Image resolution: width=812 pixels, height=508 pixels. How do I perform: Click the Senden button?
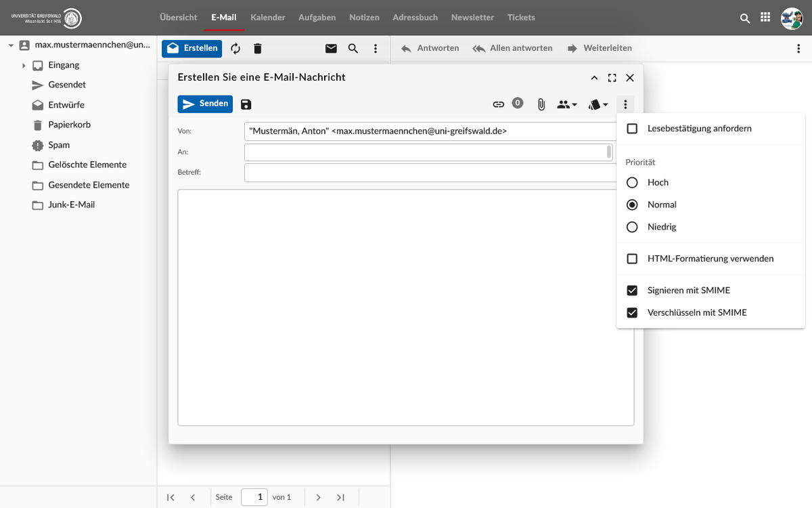coord(205,104)
